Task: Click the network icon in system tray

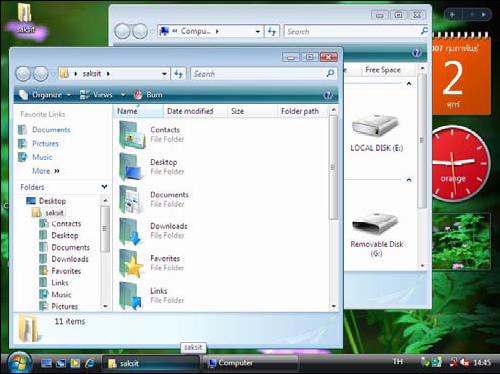Action: tap(454, 362)
